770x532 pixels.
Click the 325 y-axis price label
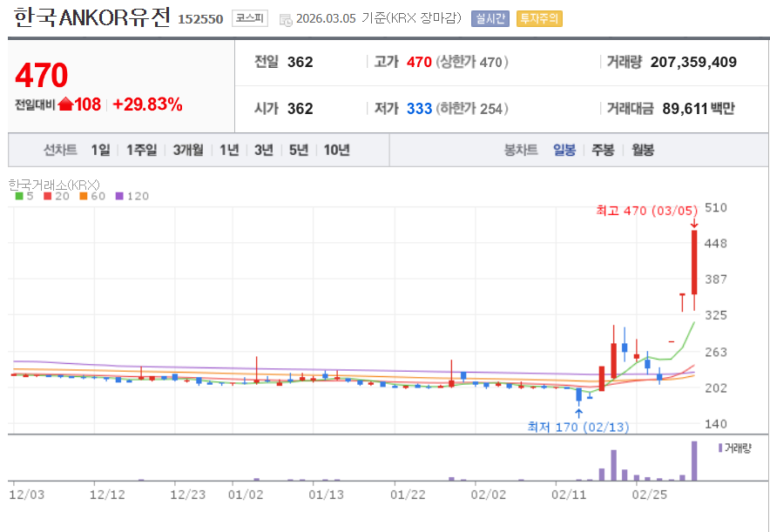pyautogui.click(x=715, y=315)
